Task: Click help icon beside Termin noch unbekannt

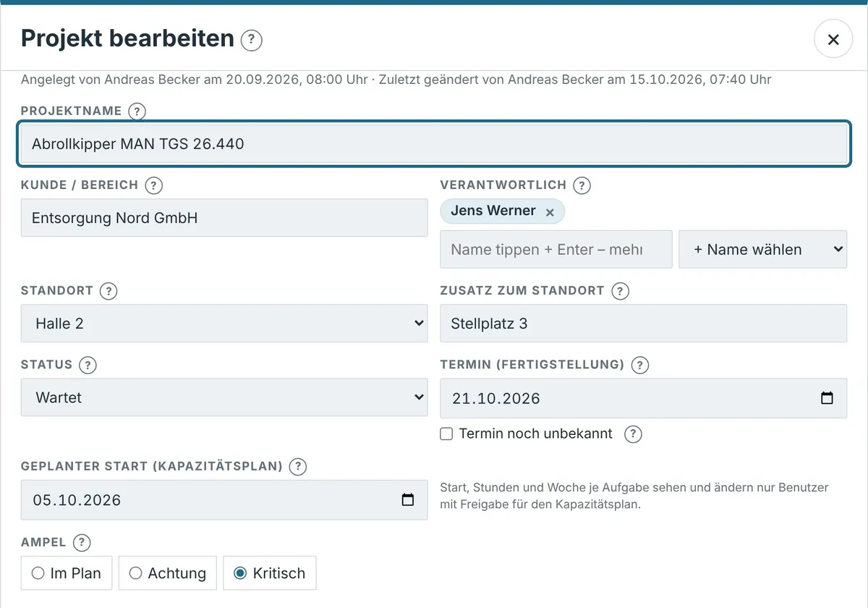Action: pos(633,434)
